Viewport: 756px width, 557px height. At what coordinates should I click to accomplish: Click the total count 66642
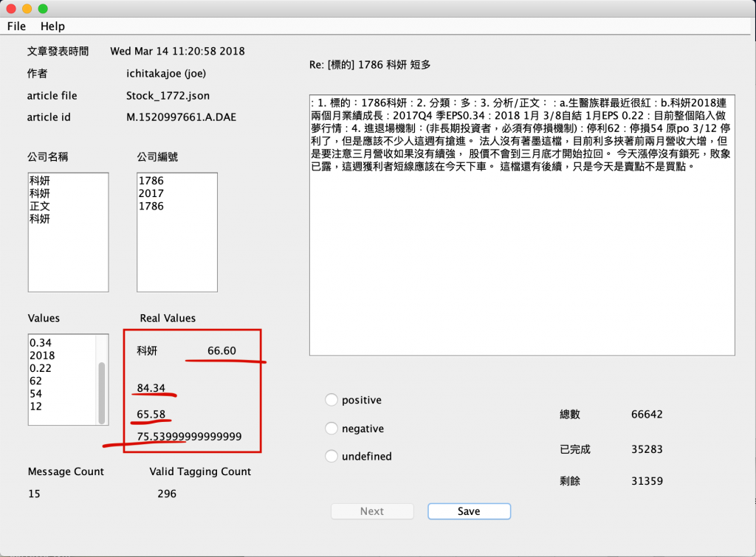[647, 415]
